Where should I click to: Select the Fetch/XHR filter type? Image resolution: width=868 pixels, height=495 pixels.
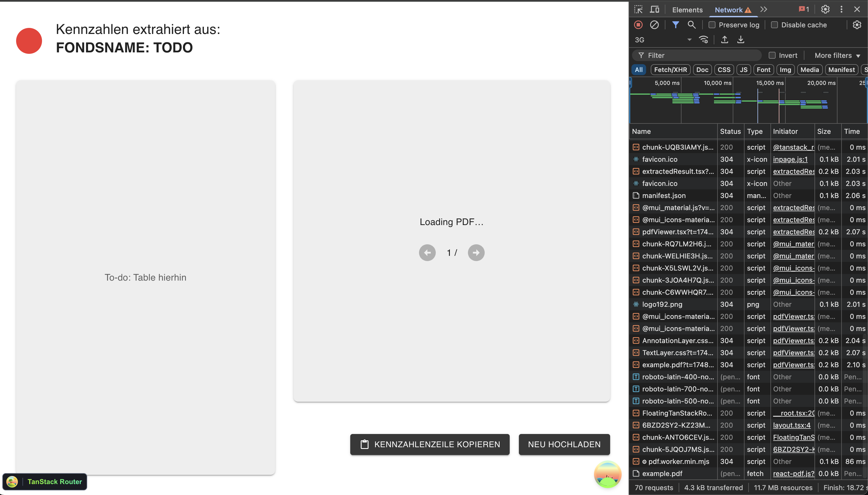[670, 70]
